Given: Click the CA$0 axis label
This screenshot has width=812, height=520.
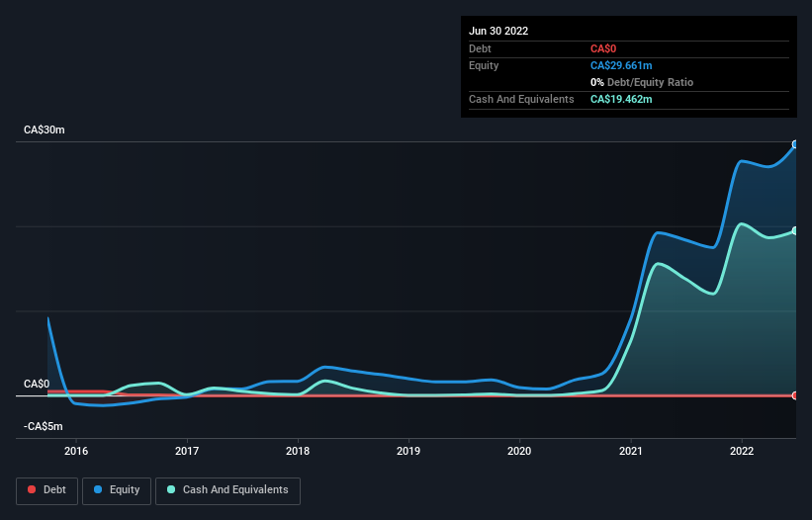Looking at the screenshot, I should click(37, 384).
